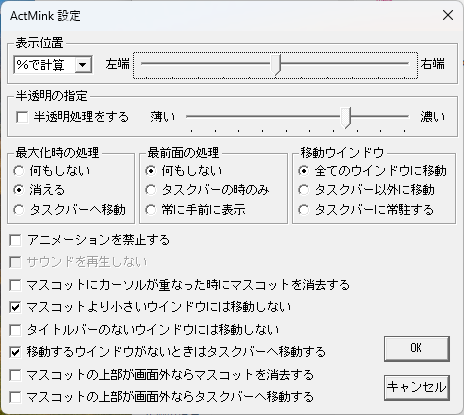The width and height of the screenshot is (464, 415).
Task: Click the 表示位置 slider thumb
Action: click(276, 65)
